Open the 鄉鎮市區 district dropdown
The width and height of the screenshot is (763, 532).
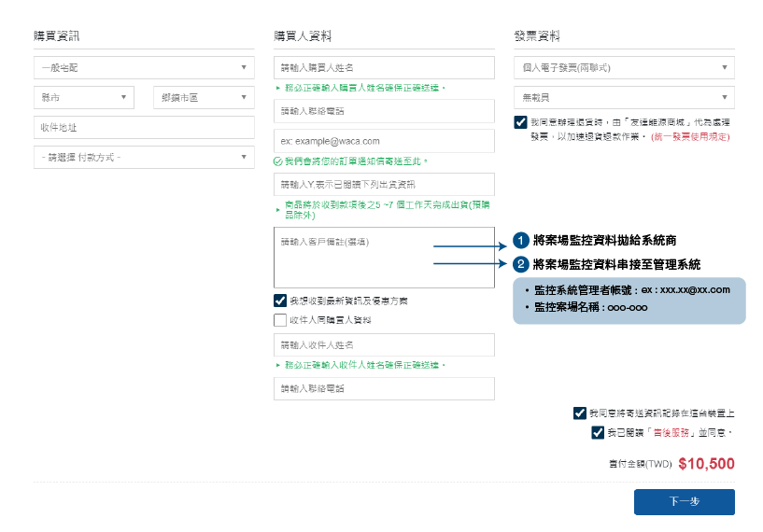point(203,98)
